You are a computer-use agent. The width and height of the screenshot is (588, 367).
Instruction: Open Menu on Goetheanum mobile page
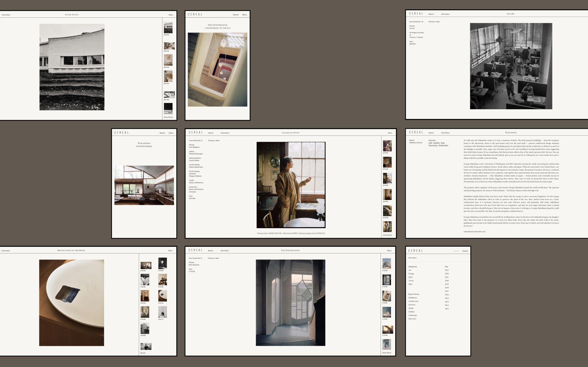coord(244,15)
